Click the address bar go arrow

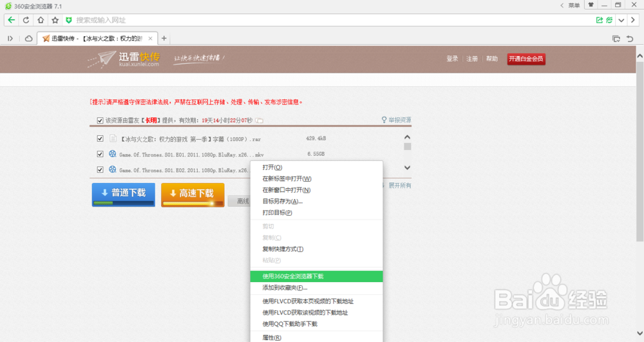(x=633, y=20)
